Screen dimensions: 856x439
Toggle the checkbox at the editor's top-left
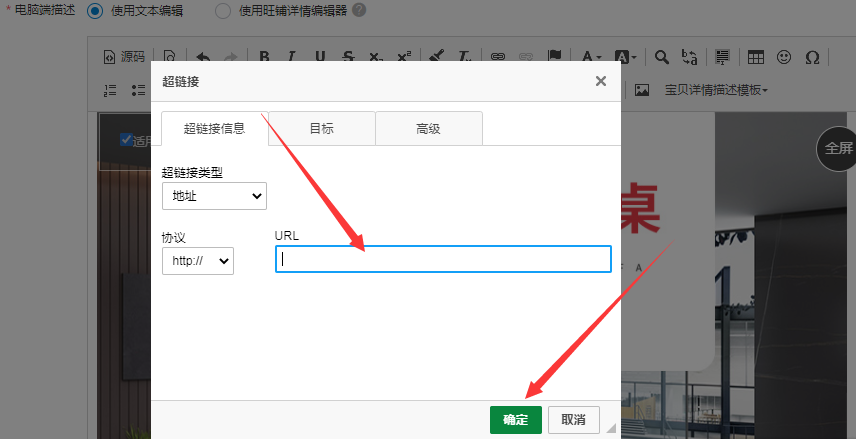[x=125, y=140]
